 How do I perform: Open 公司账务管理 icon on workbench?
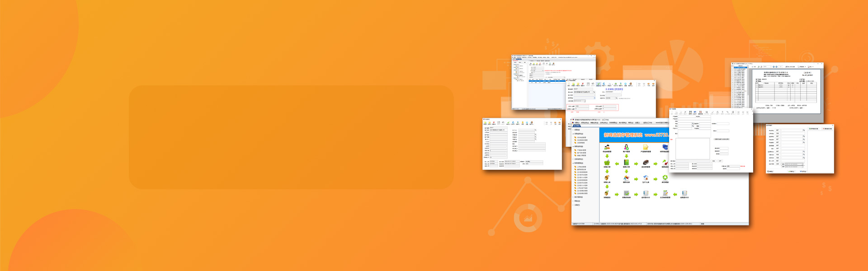[x=665, y=193]
